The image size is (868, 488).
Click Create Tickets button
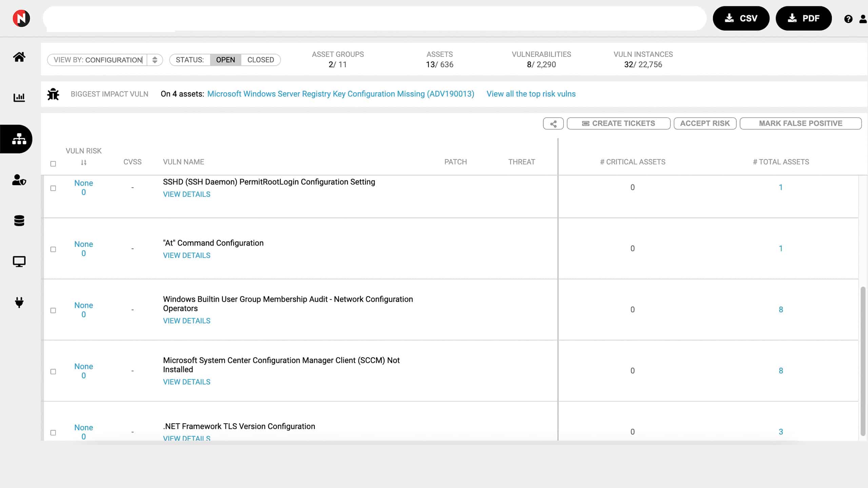coord(618,123)
